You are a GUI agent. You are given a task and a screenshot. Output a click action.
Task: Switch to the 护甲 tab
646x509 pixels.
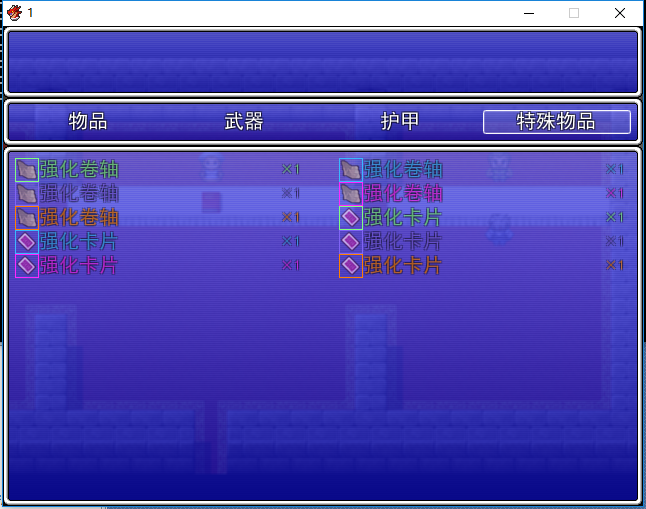click(400, 122)
